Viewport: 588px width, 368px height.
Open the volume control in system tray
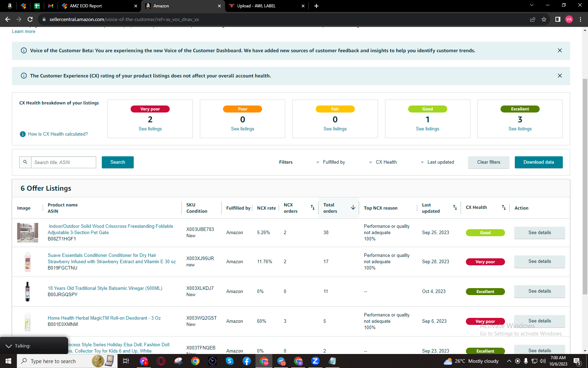[543, 361]
